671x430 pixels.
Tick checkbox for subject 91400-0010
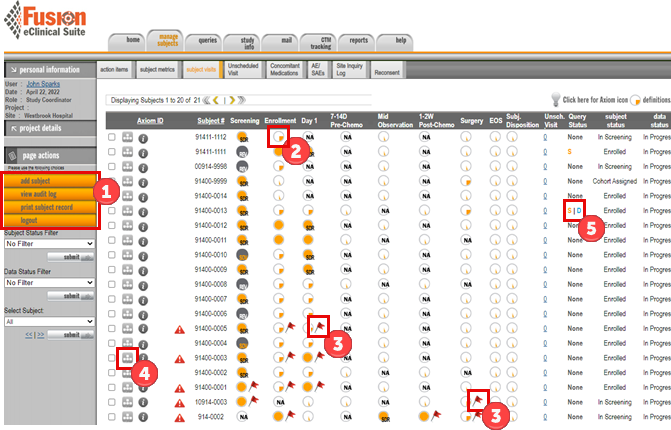[112, 255]
